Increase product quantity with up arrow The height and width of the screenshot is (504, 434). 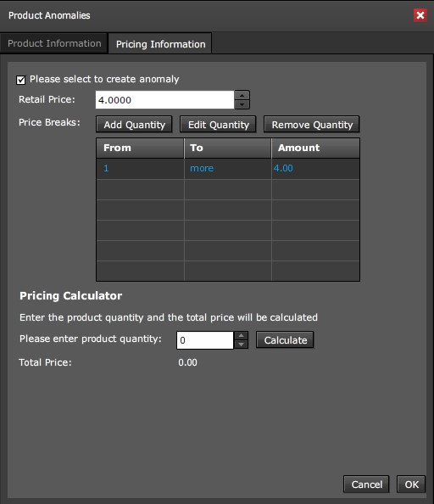[x=241, y=335]
